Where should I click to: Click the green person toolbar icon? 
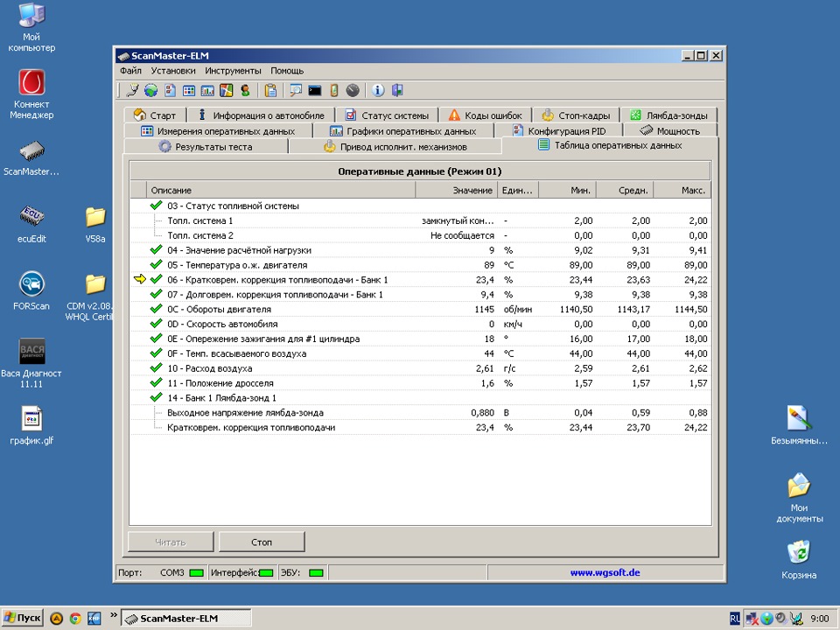[245, 90]
